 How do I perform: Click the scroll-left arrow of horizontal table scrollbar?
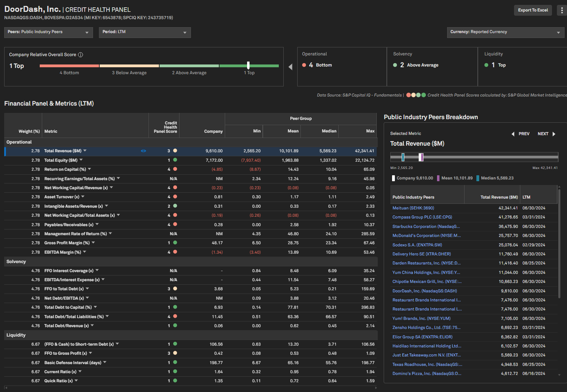pyautogui.click(x=6, y=387)
